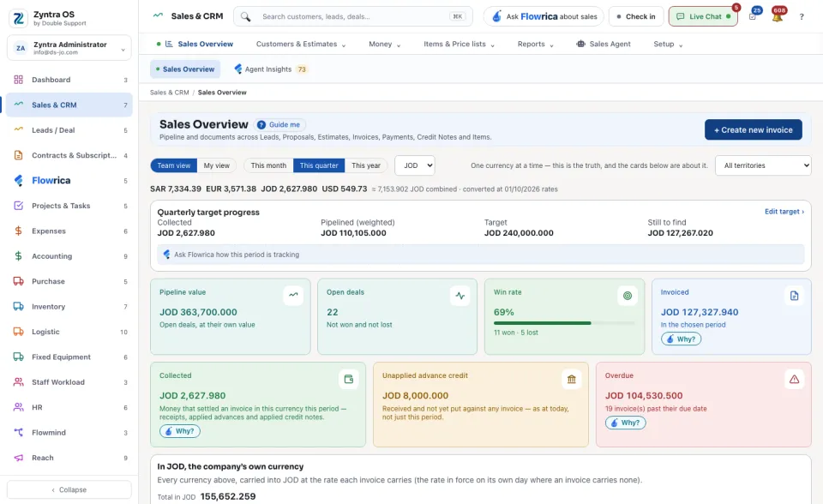Click the HR people icon
Viewport: 823px width, 504px height.
pyautogui.click(x=18, y=407)
